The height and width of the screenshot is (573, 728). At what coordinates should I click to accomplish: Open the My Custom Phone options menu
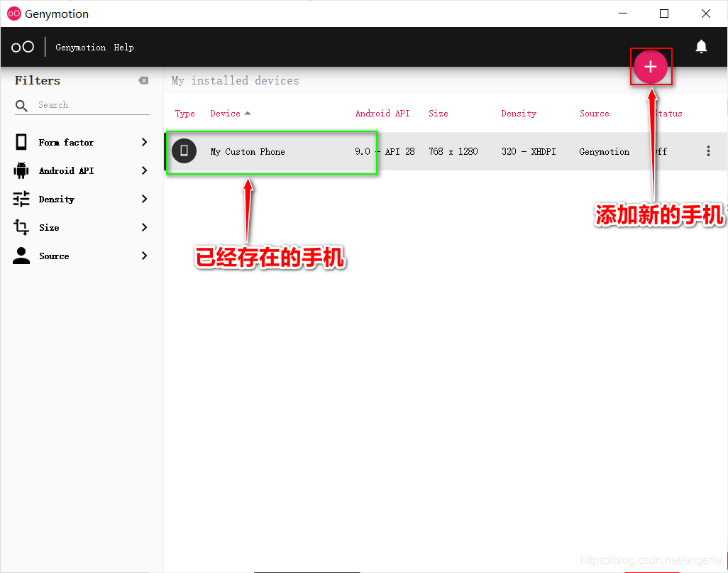tap(708, 151)
